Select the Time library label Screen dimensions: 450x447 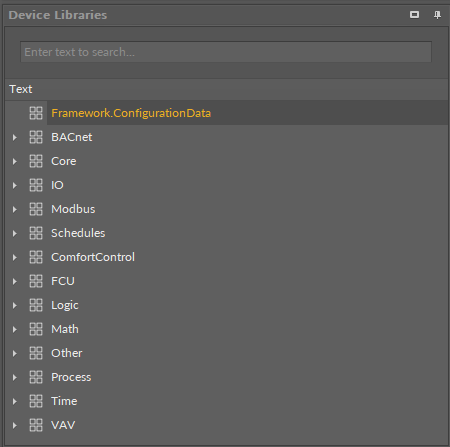point(64,401)
